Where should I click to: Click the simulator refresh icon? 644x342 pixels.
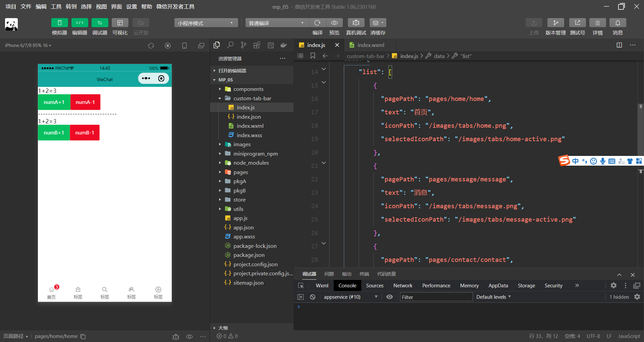pyautogui.click(x=151, y=46)
